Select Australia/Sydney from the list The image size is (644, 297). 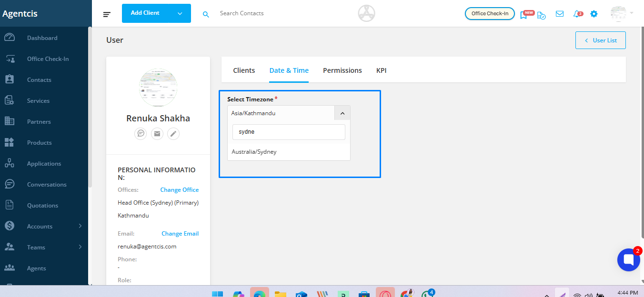(x=289, y=152)
